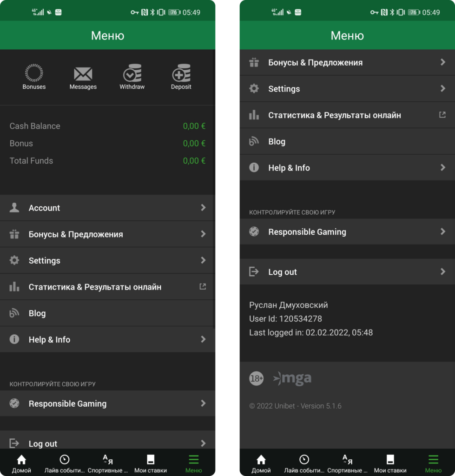Select the Withdraw icon

132,73
